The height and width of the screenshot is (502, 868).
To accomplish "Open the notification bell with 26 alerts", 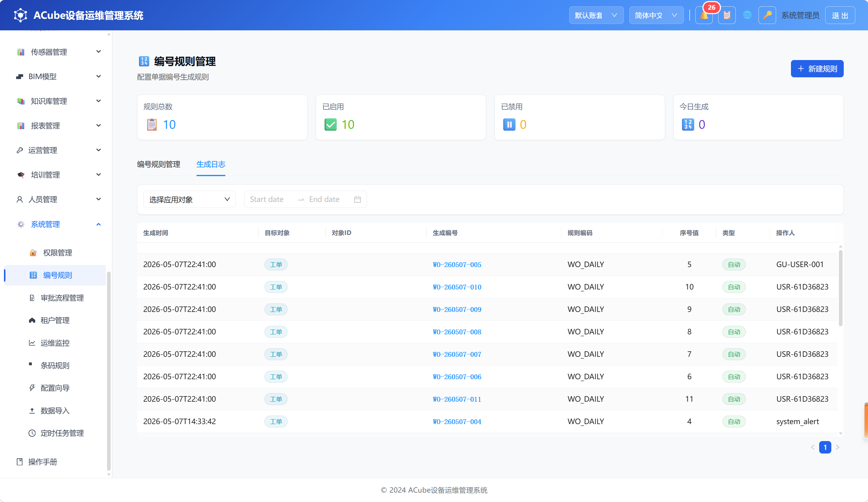I will point(704,15).
